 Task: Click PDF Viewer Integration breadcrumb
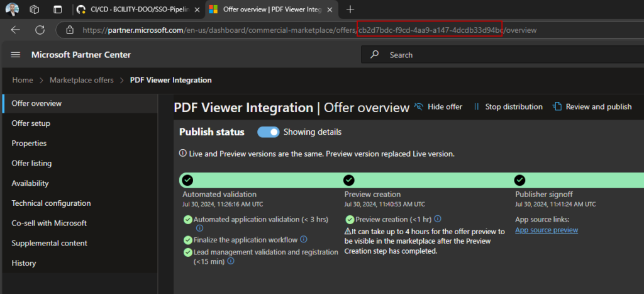[x=171, y=80]
